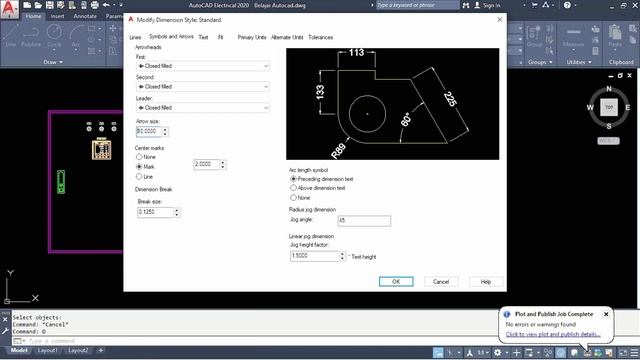Viewport: 640px width, 360px height.
Task: Switch to the Text tab
Action: click(x=203, y=37)
